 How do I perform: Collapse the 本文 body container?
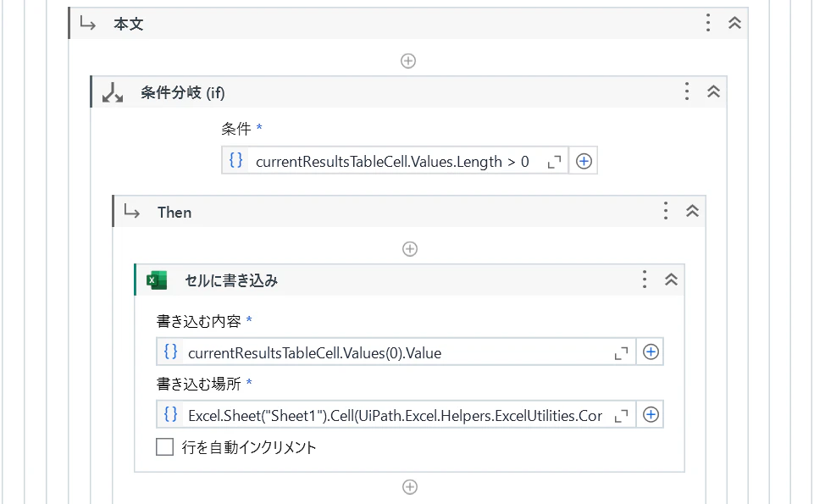734,23
